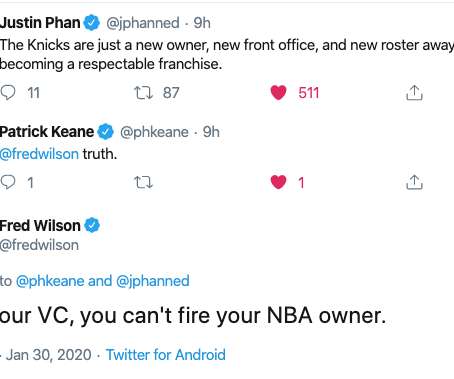
Task: Open the @phkeane link in the reply line
Action: [50, 281]
